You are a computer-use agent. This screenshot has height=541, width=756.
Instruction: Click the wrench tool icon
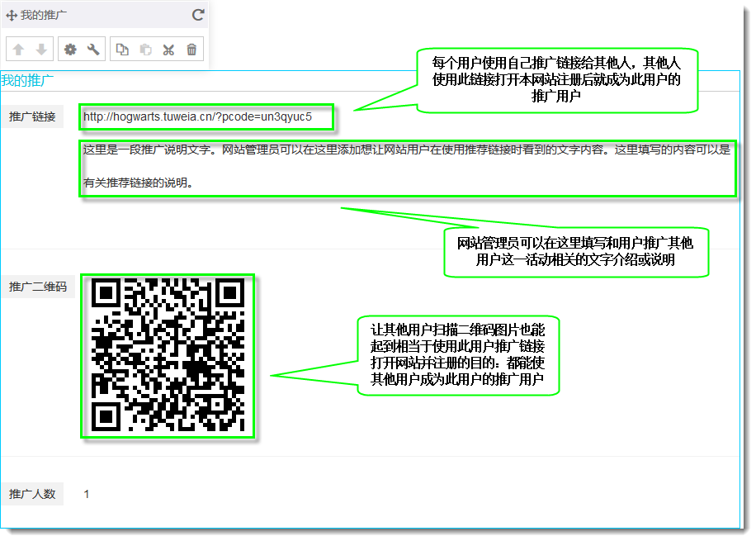pos(93,50)
